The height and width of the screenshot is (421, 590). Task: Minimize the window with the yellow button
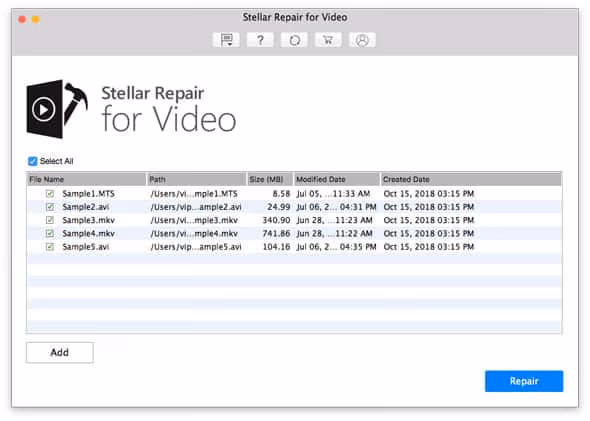click(x=35, y=19)
